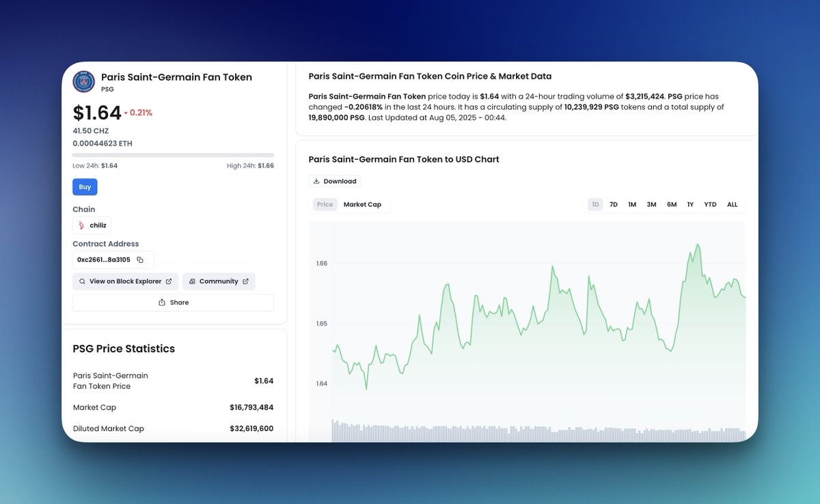Click the volume bars below the chart
The height and width of the screenshot is (504, 820).
click(x=538, y=433)
